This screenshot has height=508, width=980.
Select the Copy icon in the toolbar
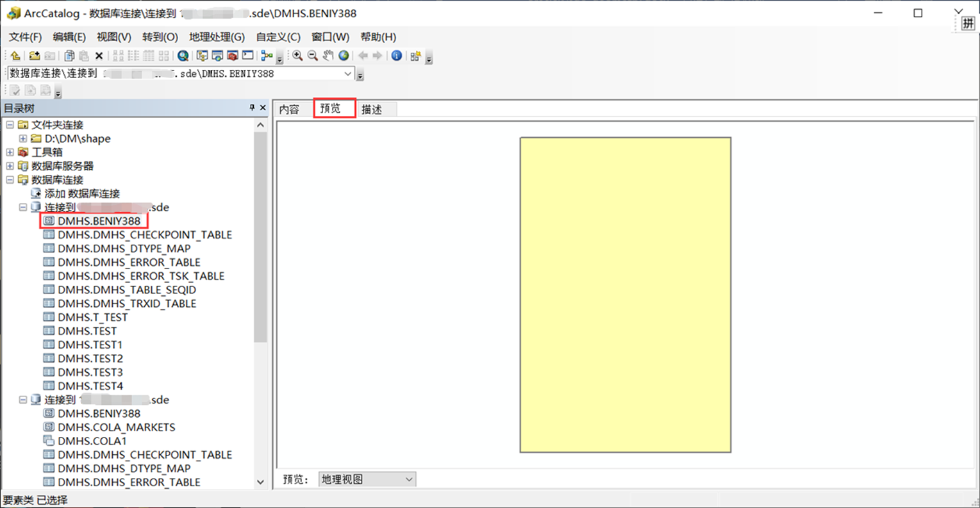click(68, 56)
